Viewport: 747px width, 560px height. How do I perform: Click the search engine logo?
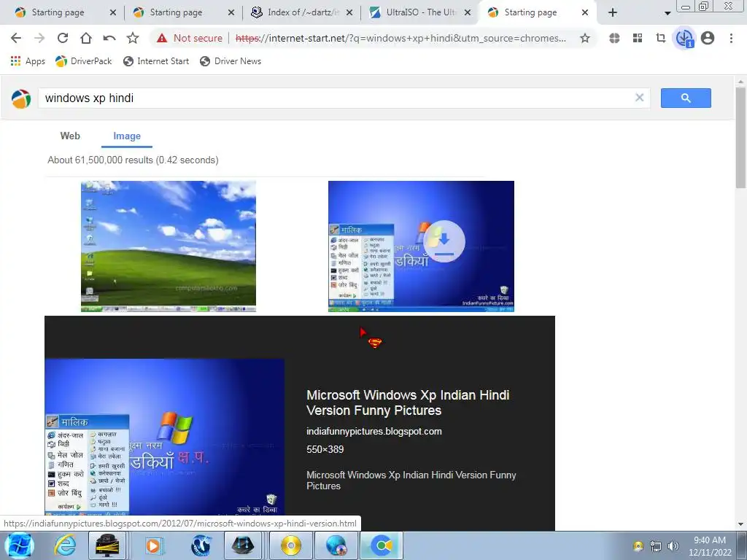point(21,98)
